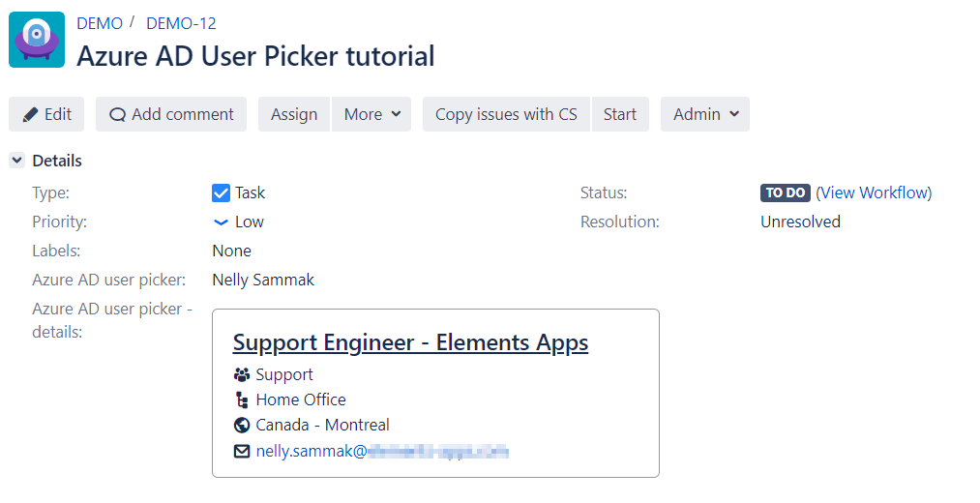Click the envelope icon beside the email
Viewport: 980px width, 503px height.
pyautogui.click(x=242, y=451)
